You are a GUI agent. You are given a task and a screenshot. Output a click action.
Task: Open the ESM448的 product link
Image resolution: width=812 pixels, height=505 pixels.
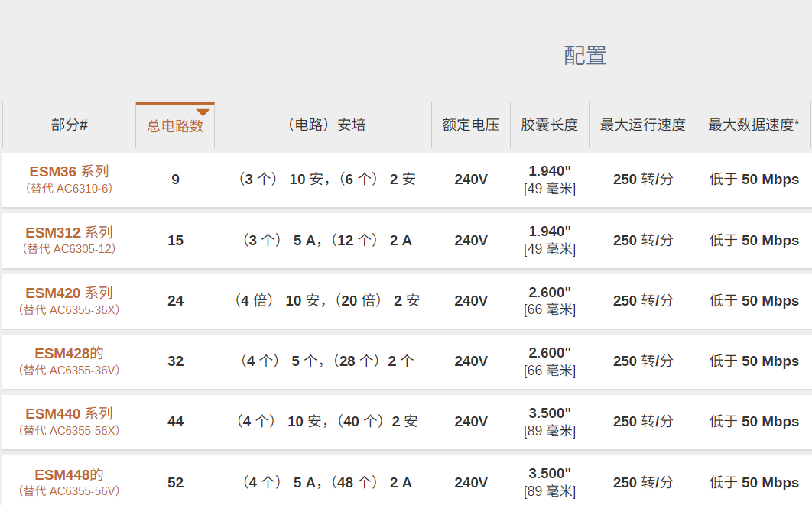pyautogui.click(x=69, y=474)
